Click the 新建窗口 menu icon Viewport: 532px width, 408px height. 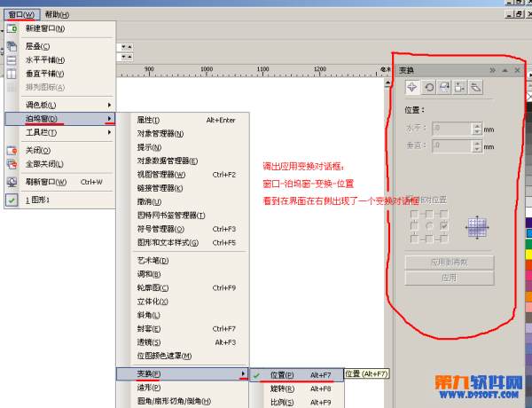point(12,28)
